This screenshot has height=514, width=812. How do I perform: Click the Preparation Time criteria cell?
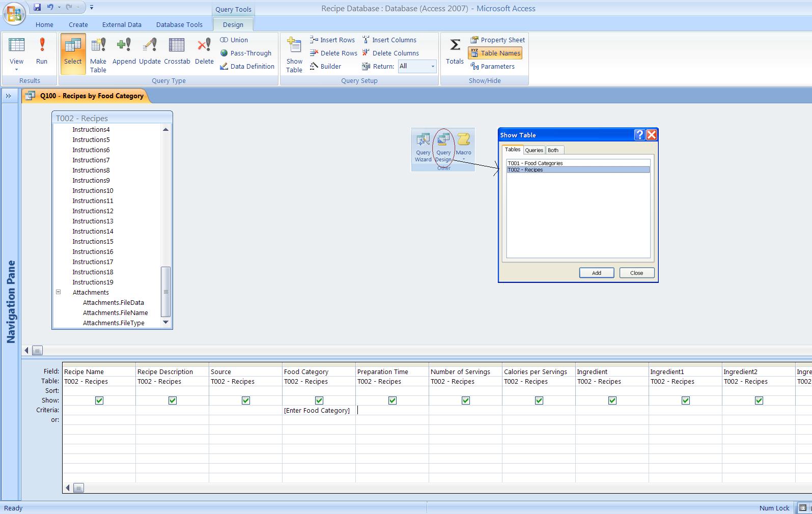(x=392, y=410)
